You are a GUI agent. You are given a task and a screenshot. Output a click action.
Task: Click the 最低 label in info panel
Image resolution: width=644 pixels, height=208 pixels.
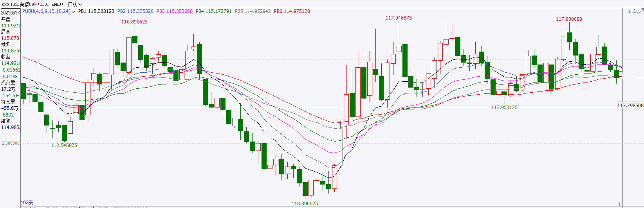coord(5,44)
